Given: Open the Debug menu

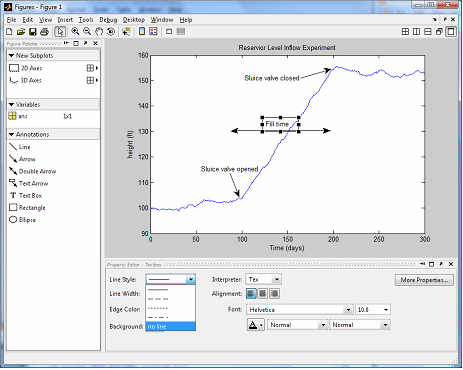Looking at the screenshot, I should coord(108,20).
